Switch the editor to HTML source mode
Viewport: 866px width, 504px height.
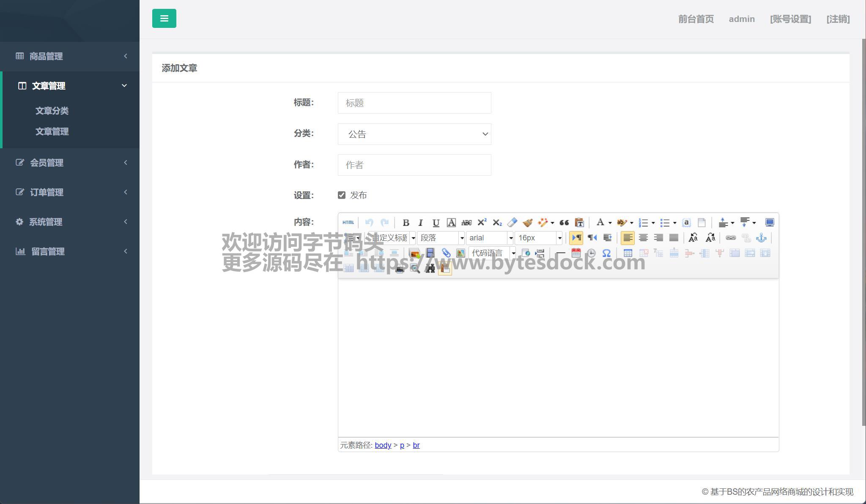348,223
